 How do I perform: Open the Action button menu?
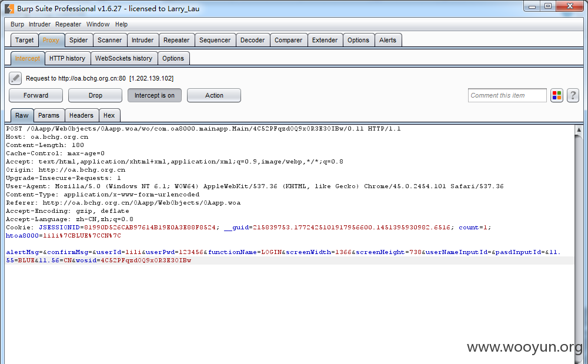[x=214, y=95]
